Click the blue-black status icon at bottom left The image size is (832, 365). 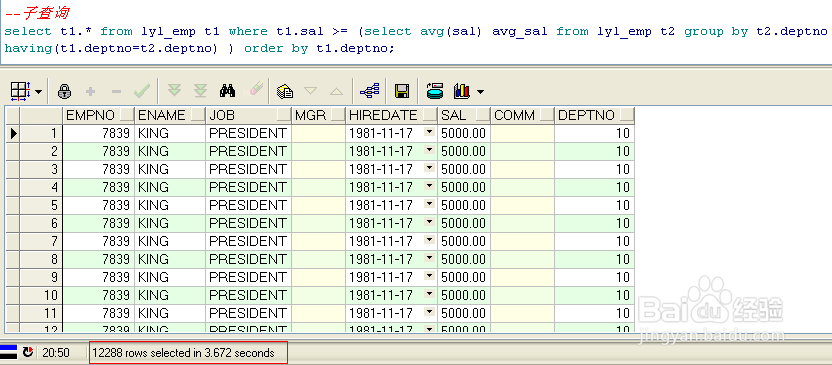8,352
